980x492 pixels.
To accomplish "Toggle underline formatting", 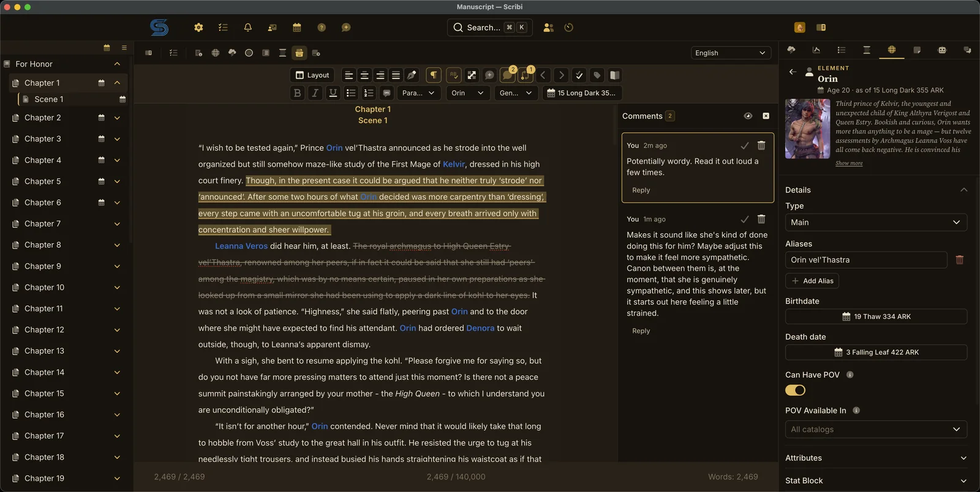I will click(x=333, y=93).
